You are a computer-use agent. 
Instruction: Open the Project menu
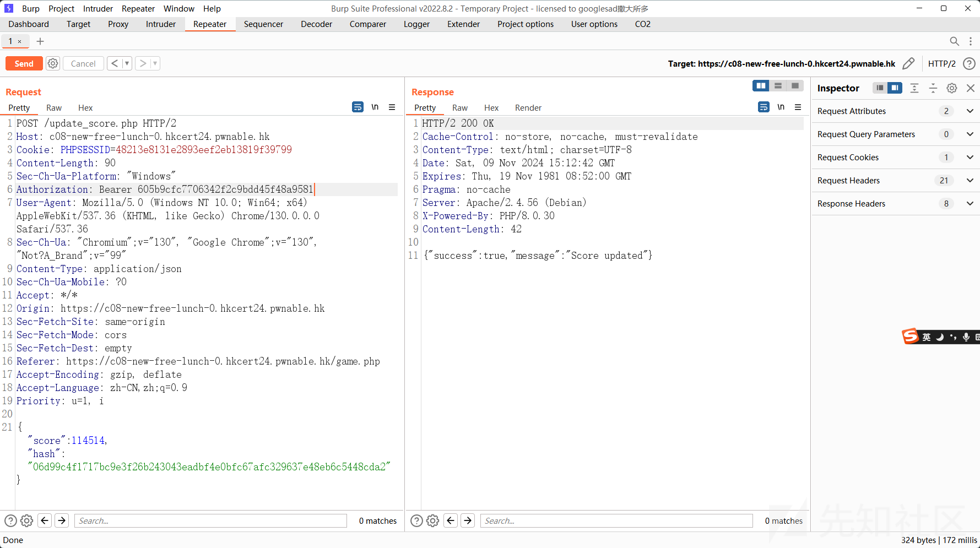61,8
